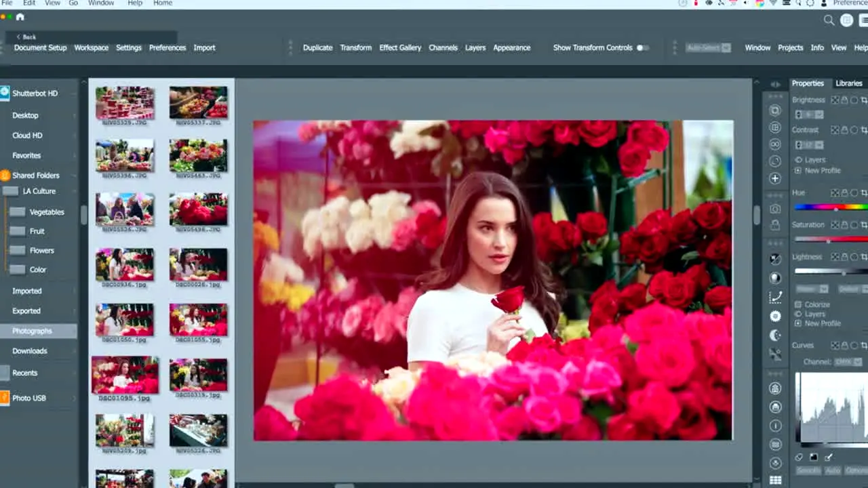
Task: Click the circle toggle in the Curves row
Action: point(854,345)
